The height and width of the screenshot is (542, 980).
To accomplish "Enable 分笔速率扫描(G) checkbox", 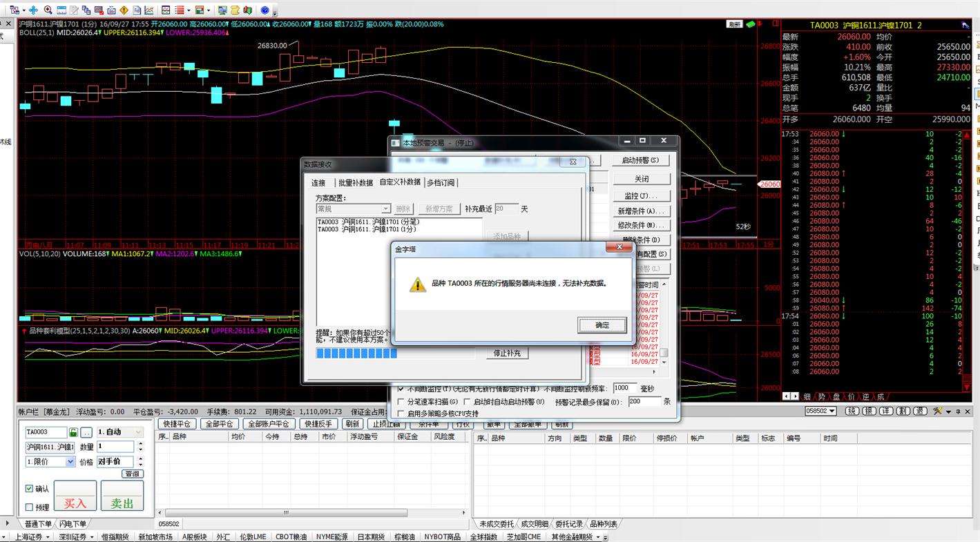I will [401, 401].
